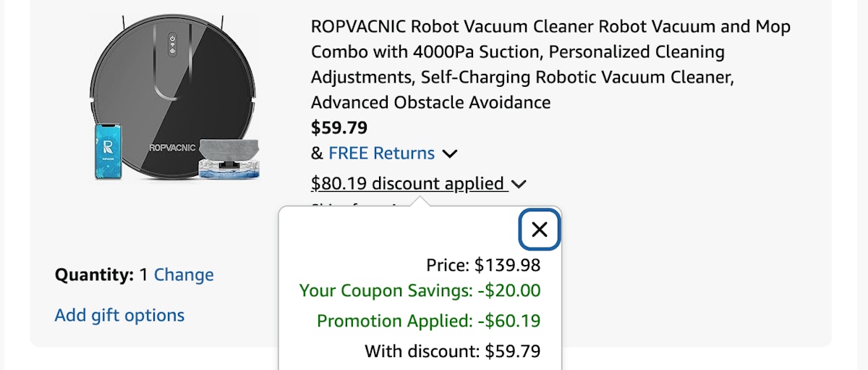Click the ROPVACNIC logo on the vacuum
Viewport: 868px width, 370px height.
pos(172,147)
